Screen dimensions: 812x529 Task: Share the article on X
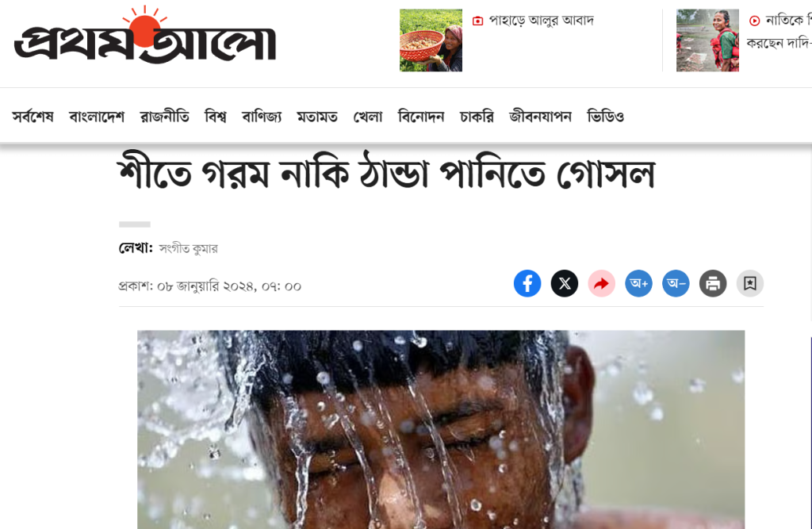point(565,283)
